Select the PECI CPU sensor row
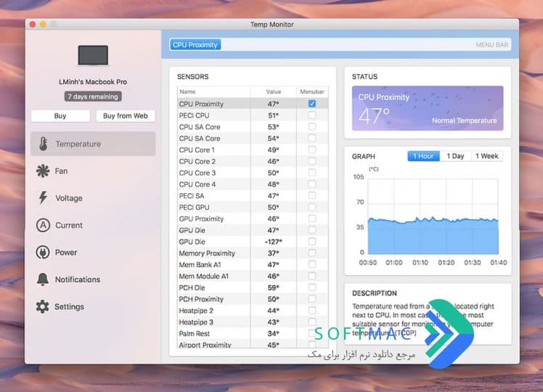 click(253, 115)
